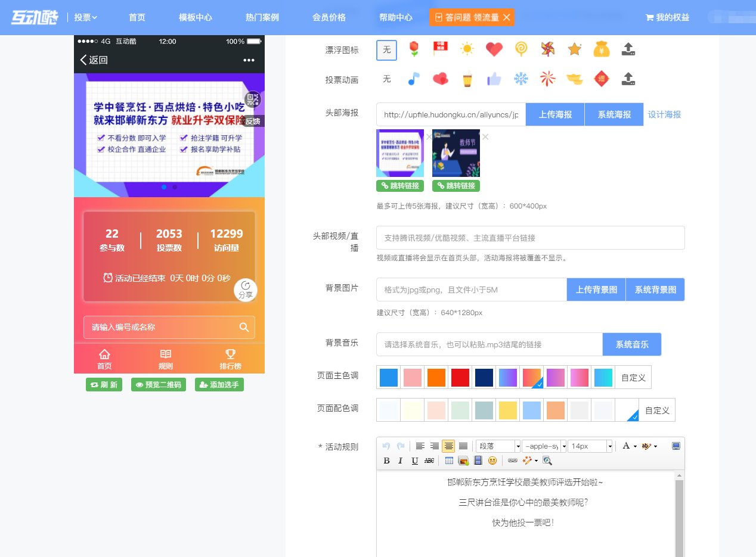Image resolution: width=756 pixels, height=557 pixels.
Task: Open the 帮助中心 menu item
Action: coord(395,17)
